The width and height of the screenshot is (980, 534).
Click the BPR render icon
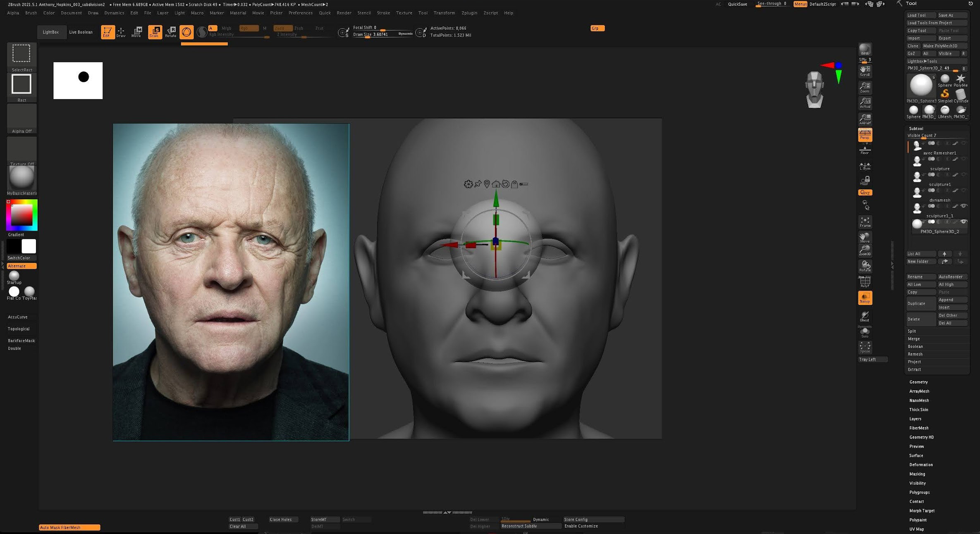pyautogui.click(x=865, y=49)
